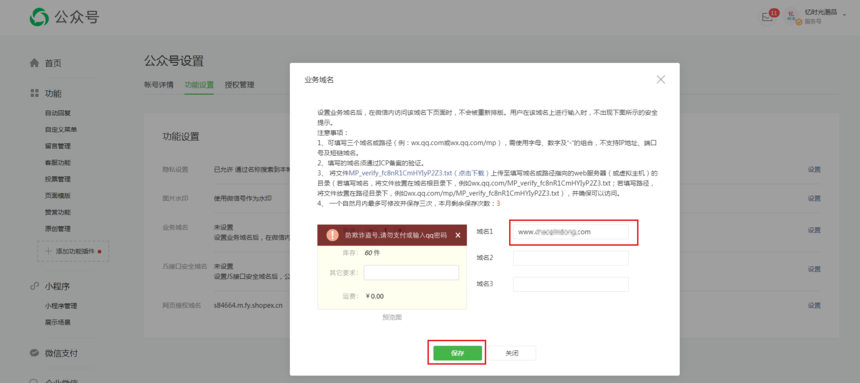The width and height of the screenshot is (860, 383).
Task: Open 微信支付 in the sidebar
Action: click(61, 353)
